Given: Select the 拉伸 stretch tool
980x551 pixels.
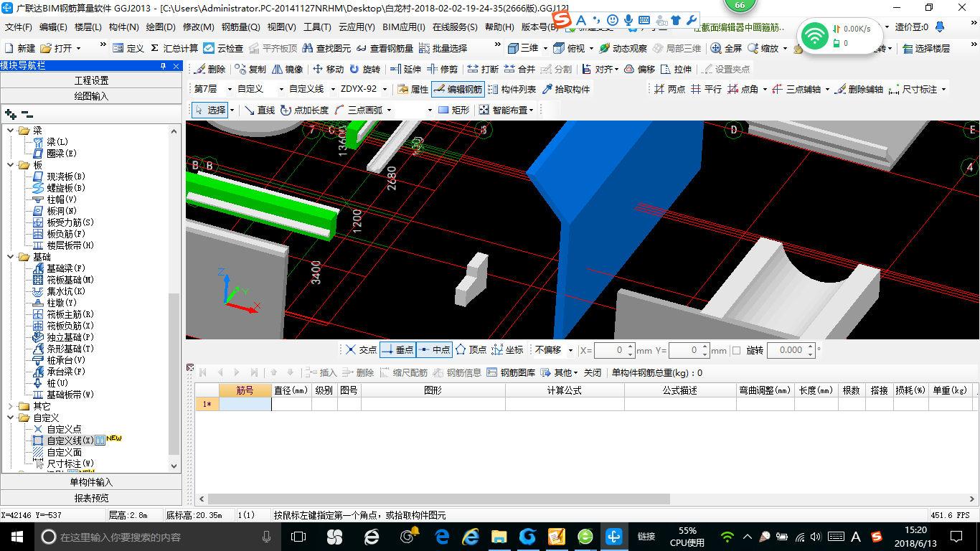Looking at the screenshot, I should [x=677, y=70].
